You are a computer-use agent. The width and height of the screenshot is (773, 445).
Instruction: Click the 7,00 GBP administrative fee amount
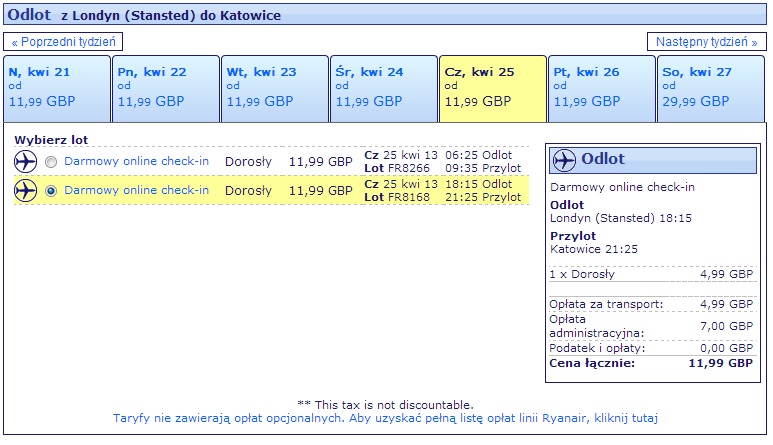coord(726,326)
